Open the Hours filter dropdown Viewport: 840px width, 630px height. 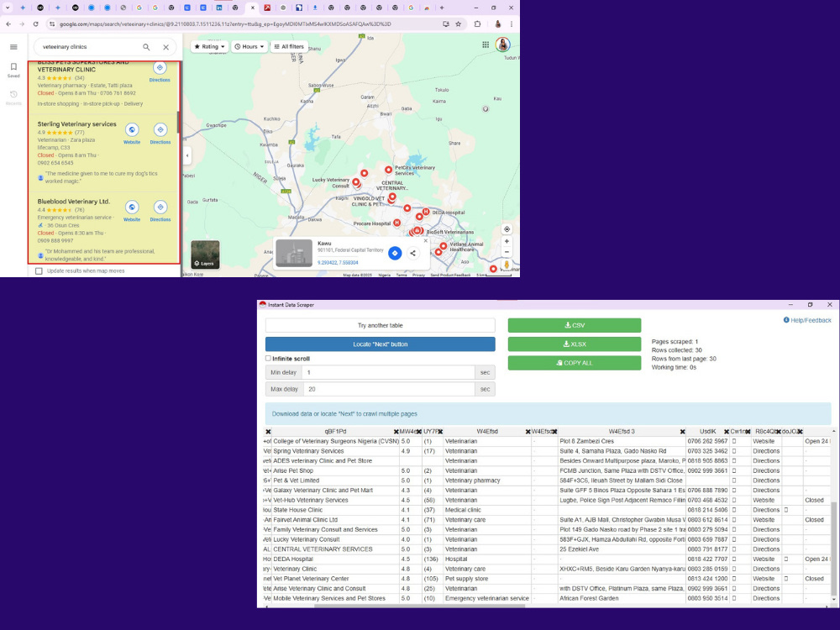[249, 46]
